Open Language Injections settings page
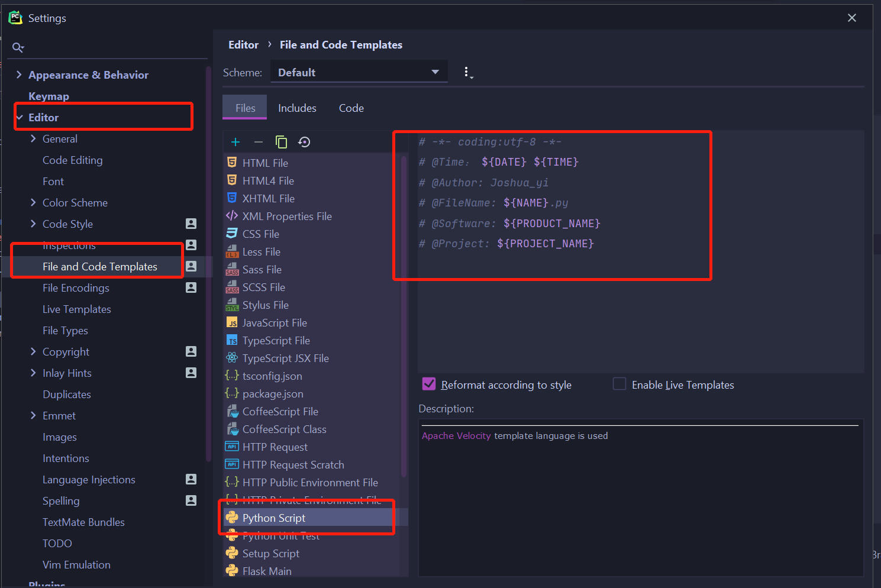This screenshot has height=588, width=881. point(89,479)
